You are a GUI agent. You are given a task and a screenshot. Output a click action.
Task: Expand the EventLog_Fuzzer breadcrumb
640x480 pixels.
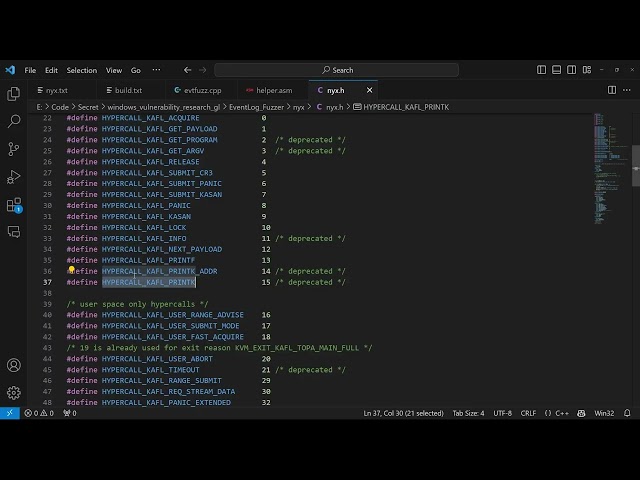click(x=256, y=107)
